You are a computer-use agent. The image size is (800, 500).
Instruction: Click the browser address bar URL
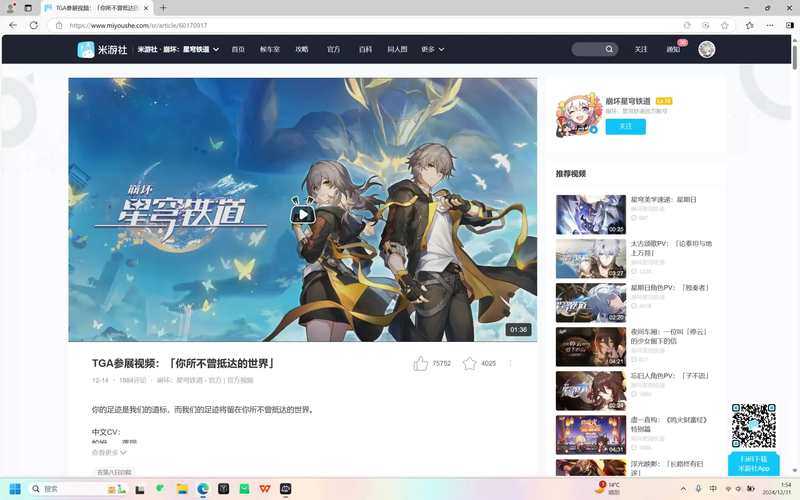click(138, 25)
